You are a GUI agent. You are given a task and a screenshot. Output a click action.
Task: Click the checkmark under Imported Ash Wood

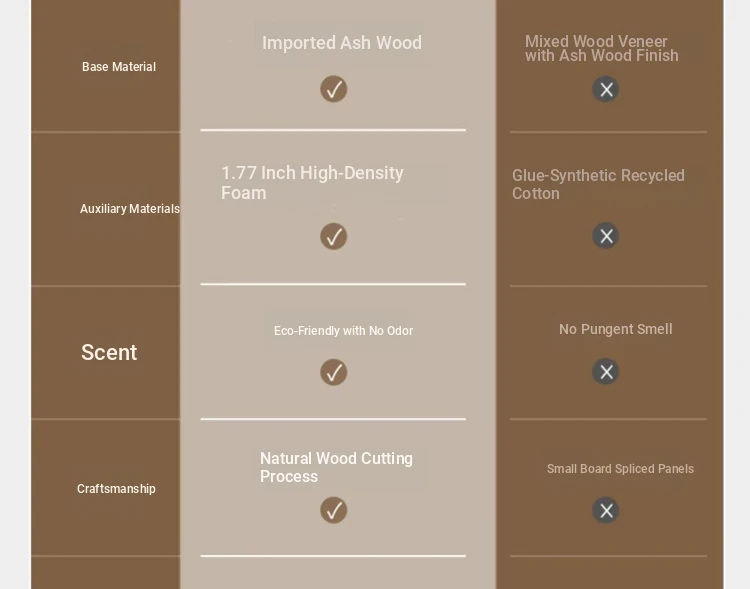click(x=334, y=90)
